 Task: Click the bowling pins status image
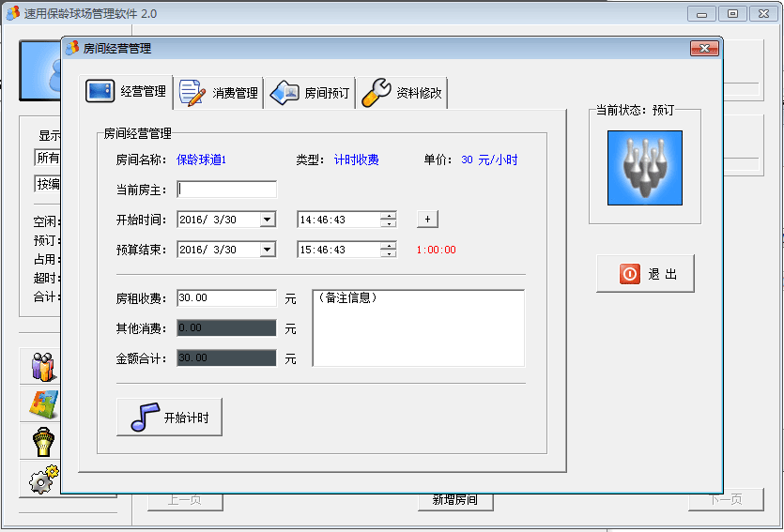click(644, 168)
